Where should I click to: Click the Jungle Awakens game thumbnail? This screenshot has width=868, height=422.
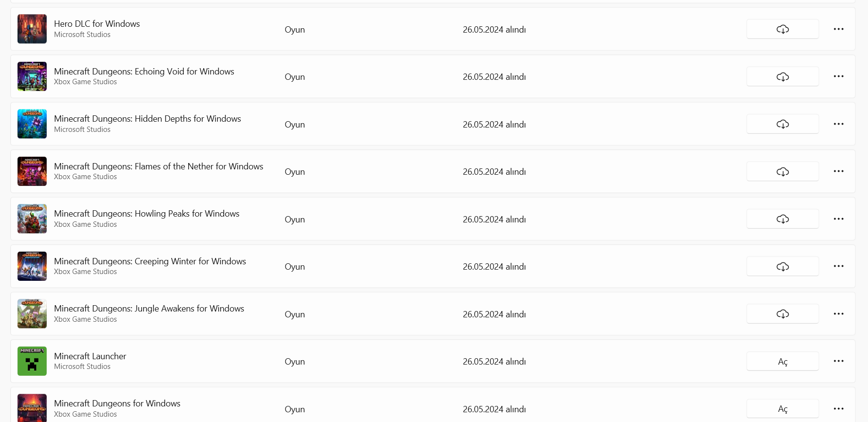32,314
